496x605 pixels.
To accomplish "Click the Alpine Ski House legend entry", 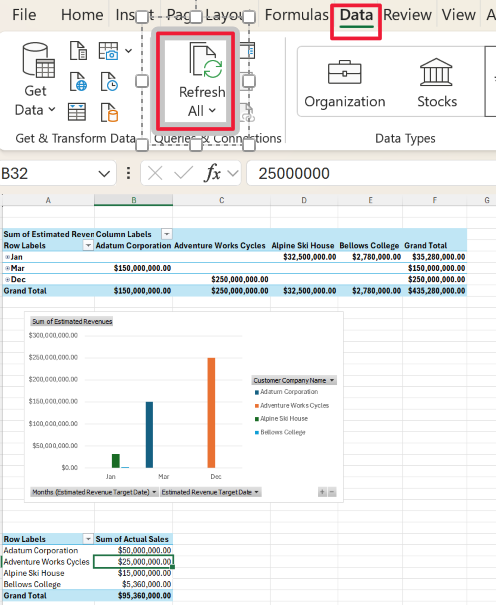I will coord(281,419).
